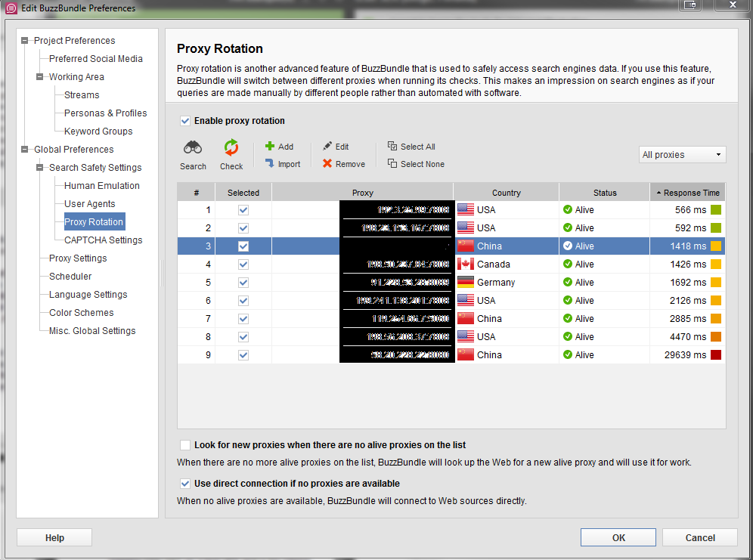Click the Cancel button

pos(699,537)
